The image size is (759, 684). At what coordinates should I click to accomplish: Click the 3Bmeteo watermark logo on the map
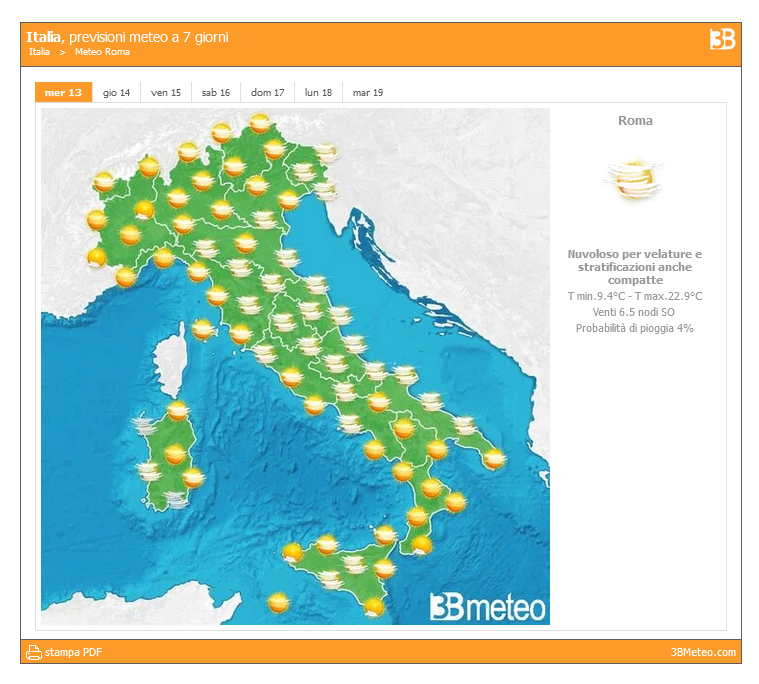click(488, 606)
